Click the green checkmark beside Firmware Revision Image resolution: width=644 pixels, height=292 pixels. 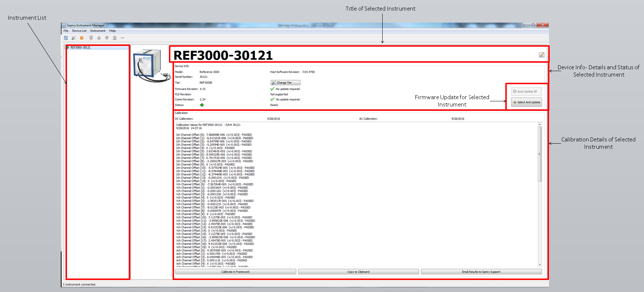[272, 89]
